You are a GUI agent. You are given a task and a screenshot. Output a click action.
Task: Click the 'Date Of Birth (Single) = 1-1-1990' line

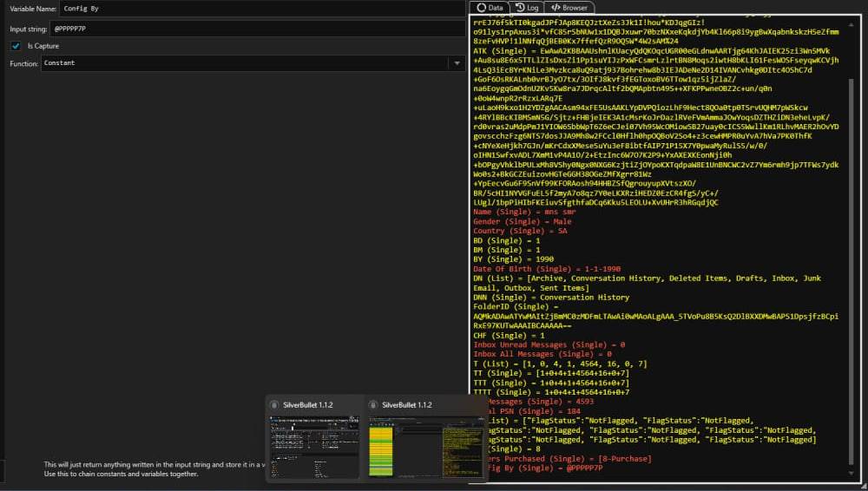point(546,268)
